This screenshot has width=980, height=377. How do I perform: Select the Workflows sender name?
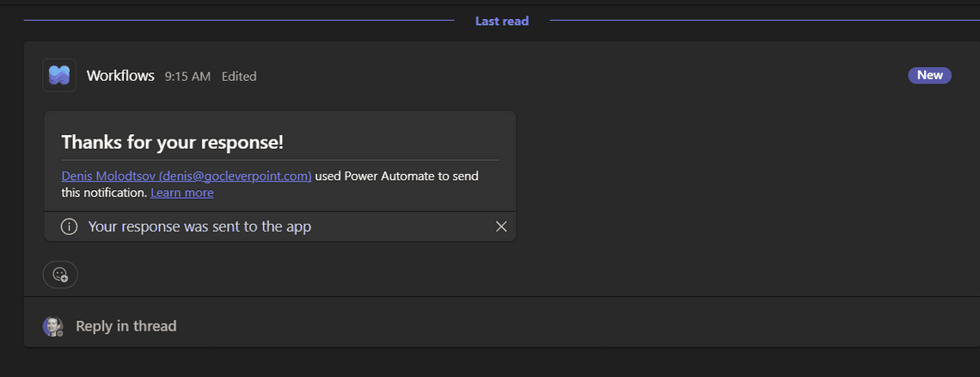[120, 76]
